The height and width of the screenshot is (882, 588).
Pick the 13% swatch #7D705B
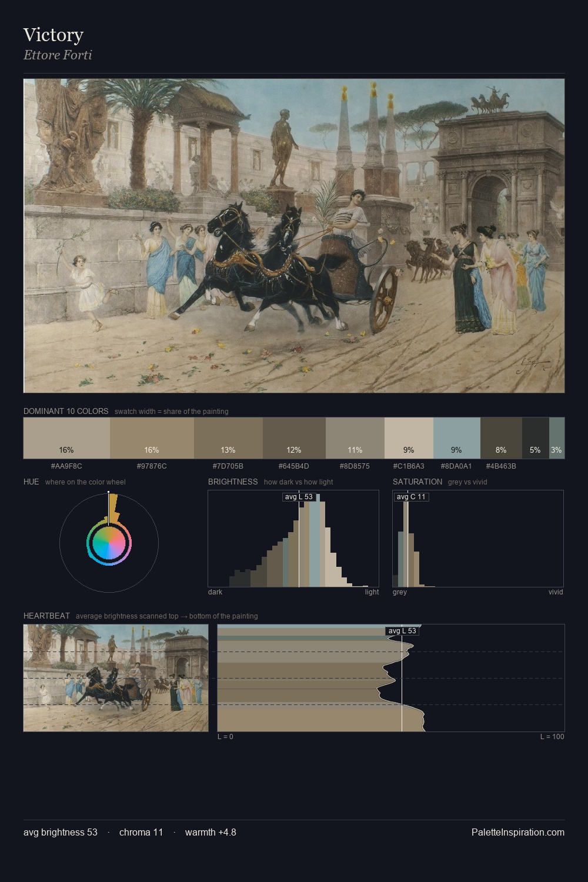228,438
